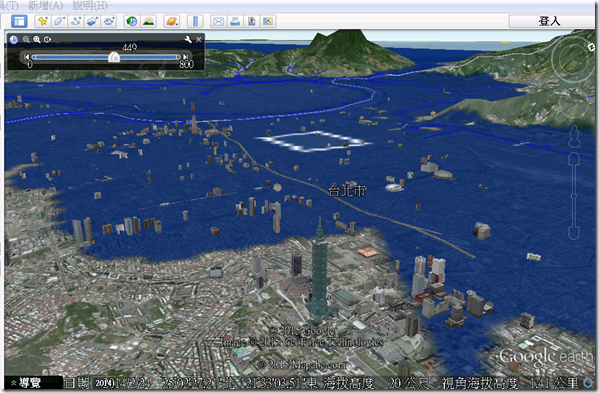
Task: Open time slider wrench options
Action: click(188, 39)
